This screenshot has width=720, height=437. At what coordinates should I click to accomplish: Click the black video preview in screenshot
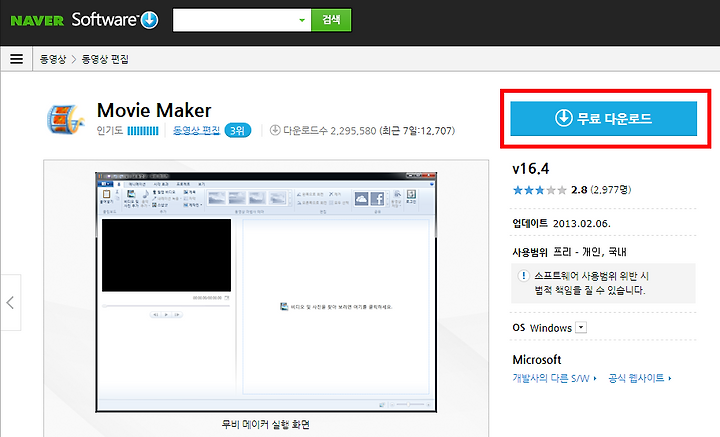click(166, 255)
